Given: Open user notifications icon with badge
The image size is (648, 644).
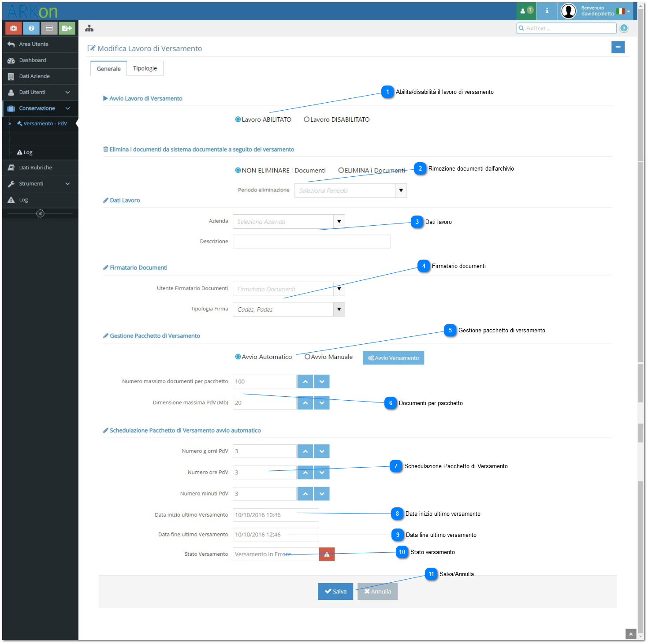Looking at the screenshot, I should [527, 11].
